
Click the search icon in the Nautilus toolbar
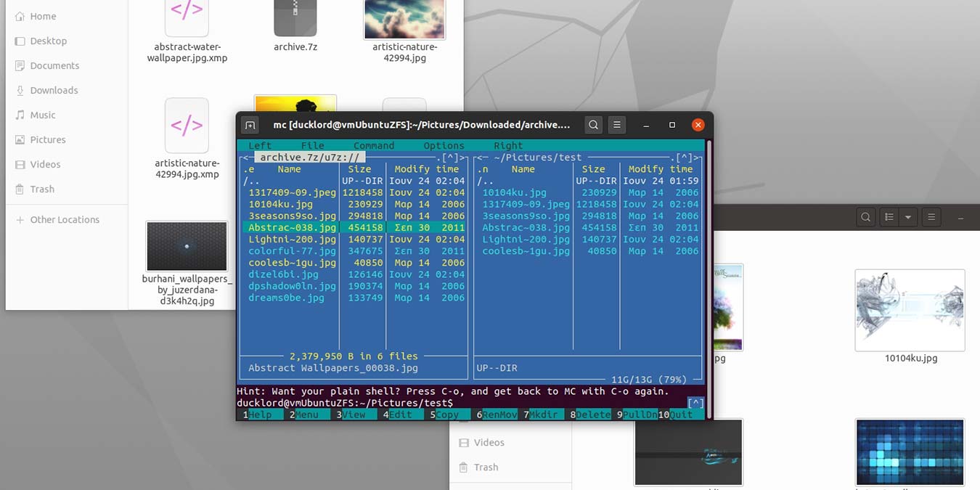[865, 216]
